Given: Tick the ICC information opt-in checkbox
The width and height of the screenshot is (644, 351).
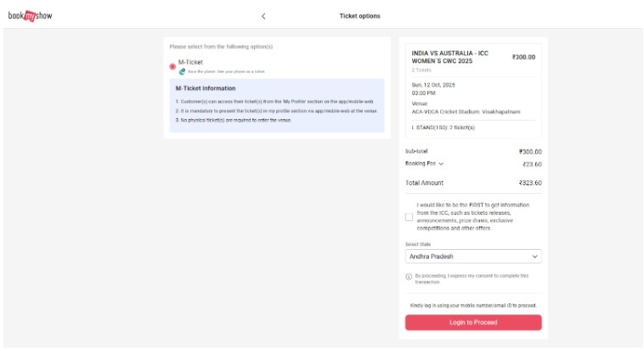Looking at the screenshot, I should (x=410, y=217).
